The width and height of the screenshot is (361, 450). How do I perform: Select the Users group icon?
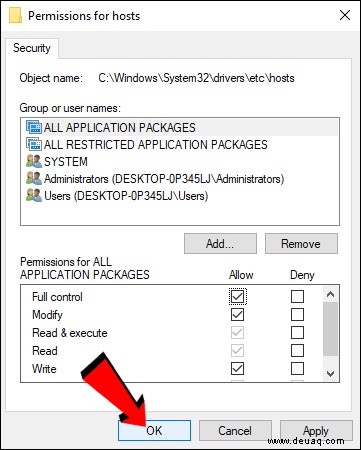[x=34, y=195]
